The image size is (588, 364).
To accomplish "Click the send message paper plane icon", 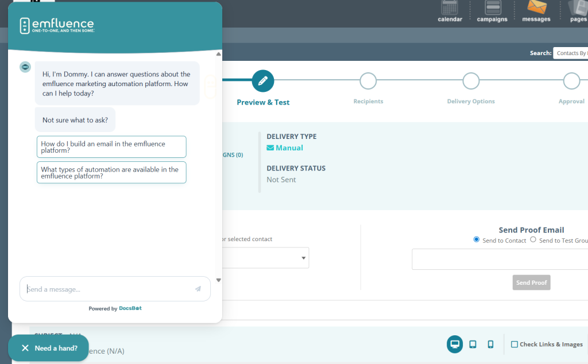I will coord(198,289).
